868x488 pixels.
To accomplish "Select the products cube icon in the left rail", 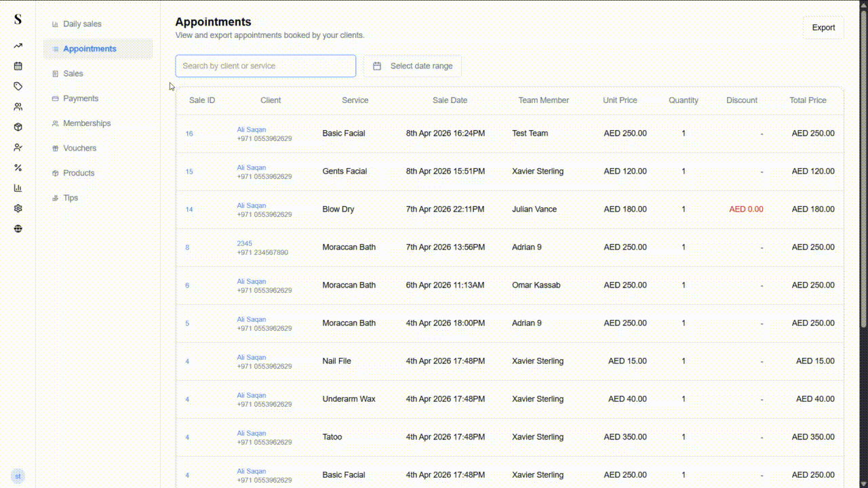I will (17, 127).
